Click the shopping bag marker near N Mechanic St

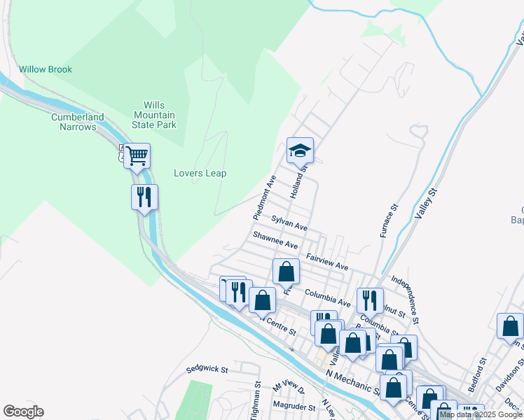[393, 389]
